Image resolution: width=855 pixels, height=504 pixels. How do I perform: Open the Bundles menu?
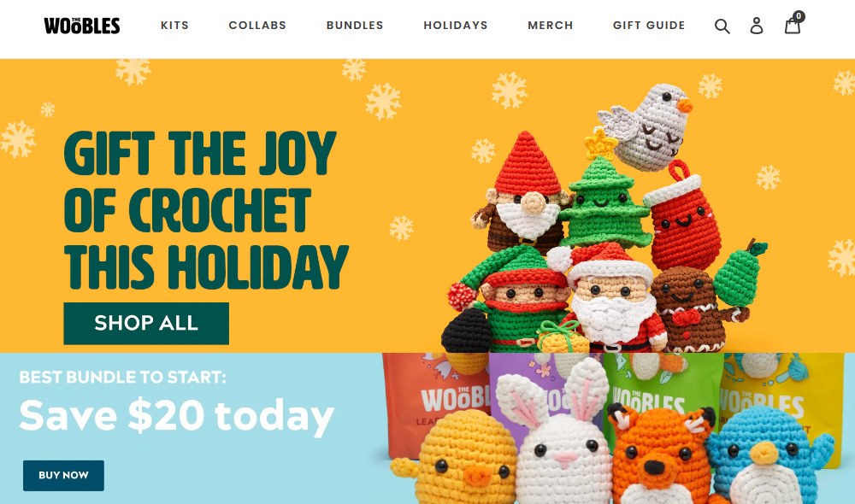click(x=355, y=26)
